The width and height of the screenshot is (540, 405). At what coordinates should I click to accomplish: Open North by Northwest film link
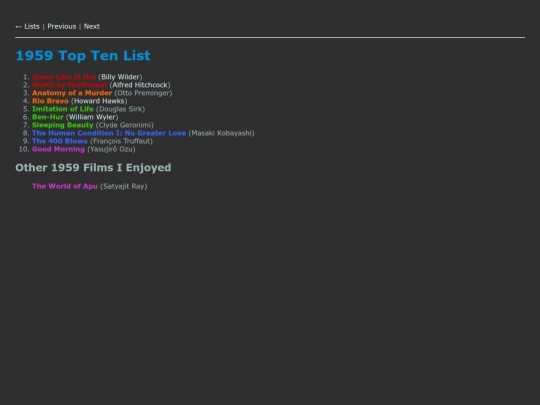point(70,85)
